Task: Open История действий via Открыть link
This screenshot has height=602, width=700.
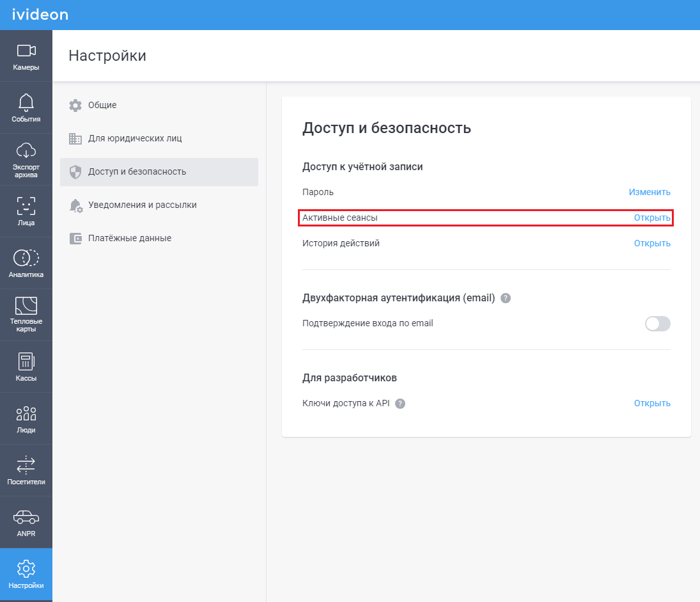Action: [x=652, y=243]
